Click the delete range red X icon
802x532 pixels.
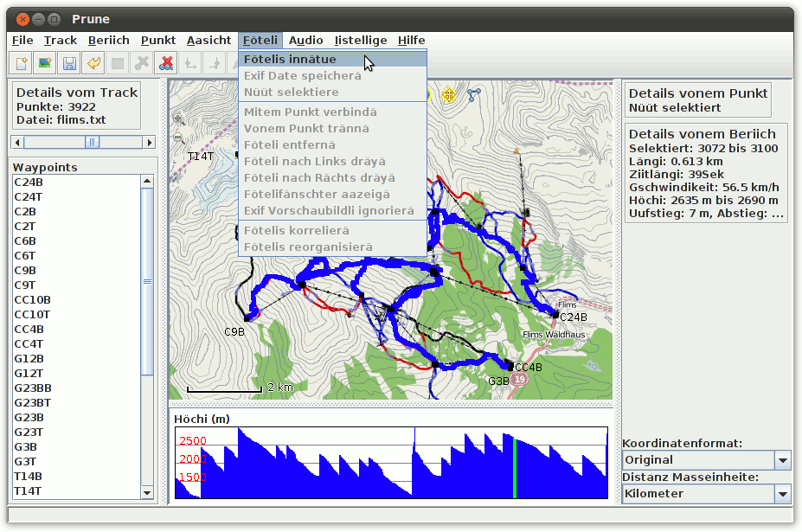[x=167, y=63]
